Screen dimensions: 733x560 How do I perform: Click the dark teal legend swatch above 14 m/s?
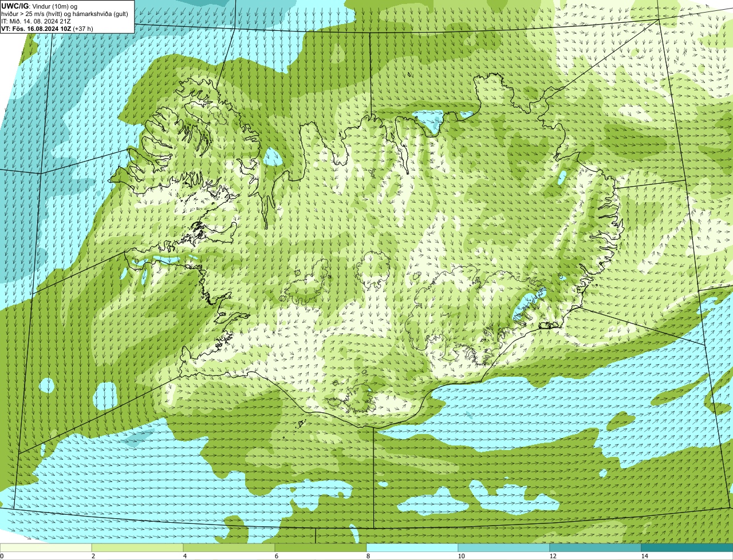tap(687, 547)
